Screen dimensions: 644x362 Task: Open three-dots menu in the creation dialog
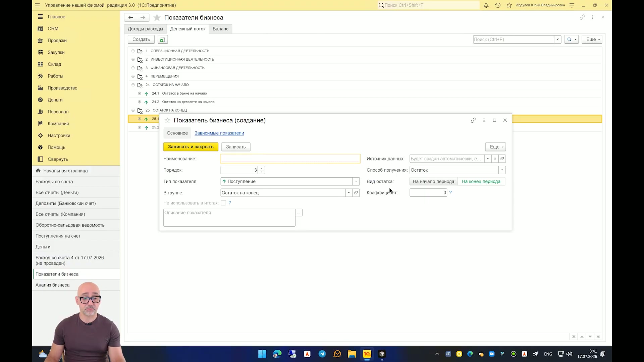(484, 120)
